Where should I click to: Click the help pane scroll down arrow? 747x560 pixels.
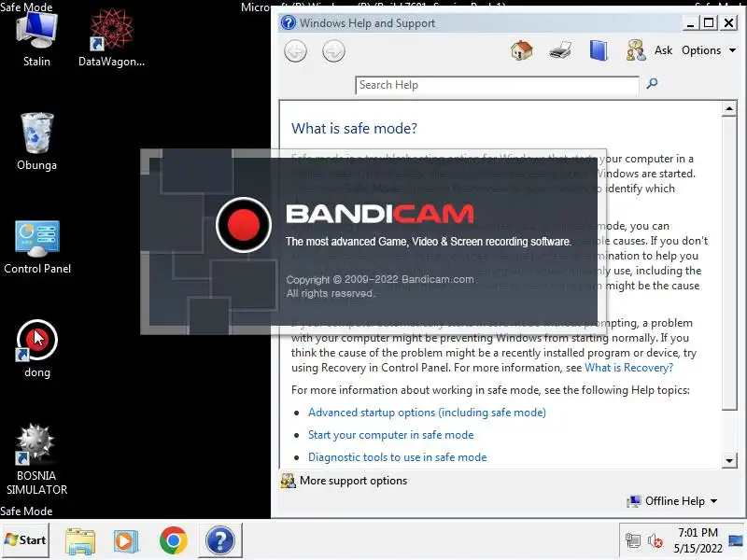point(729,460)
